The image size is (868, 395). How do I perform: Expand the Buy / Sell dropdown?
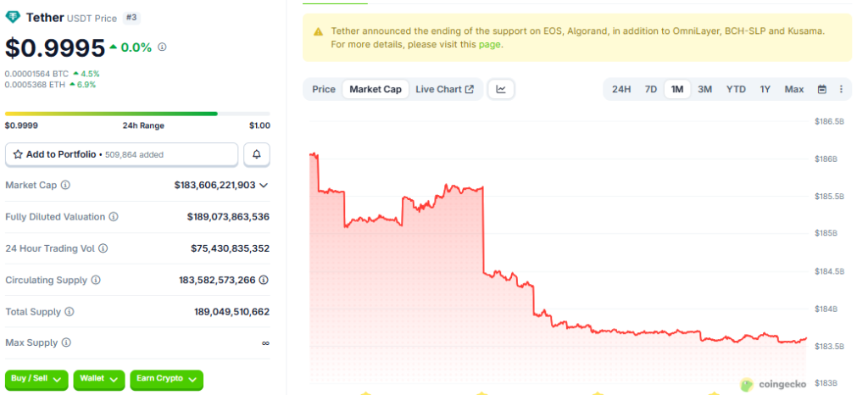click(x=36, y=379)
